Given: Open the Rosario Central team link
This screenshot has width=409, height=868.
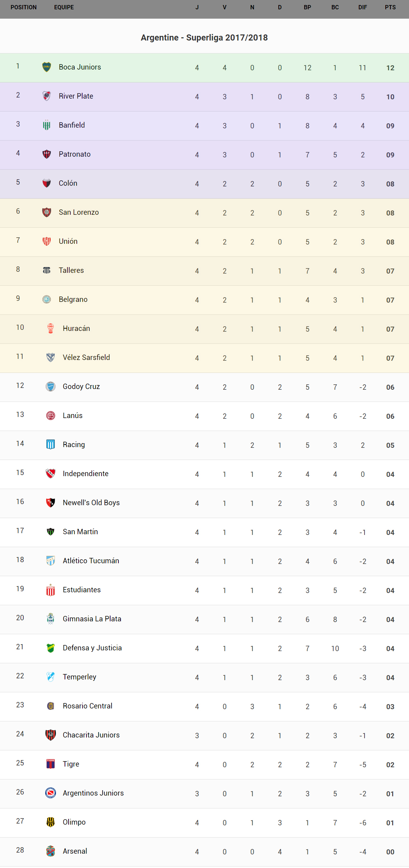Looking at the screenshot, I should click(87, 706).
